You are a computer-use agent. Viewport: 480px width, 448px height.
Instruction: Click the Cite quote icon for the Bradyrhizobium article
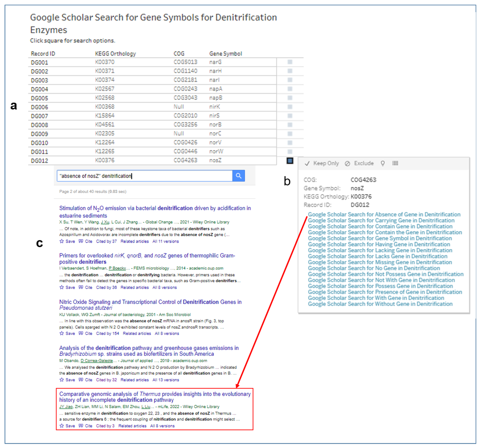point(81,380)
